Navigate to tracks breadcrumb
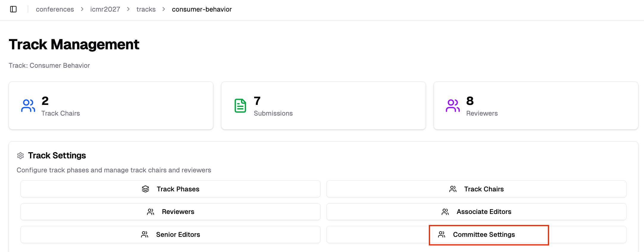The width and height of the screenshot is (644, 252). [x=146, y=9]
